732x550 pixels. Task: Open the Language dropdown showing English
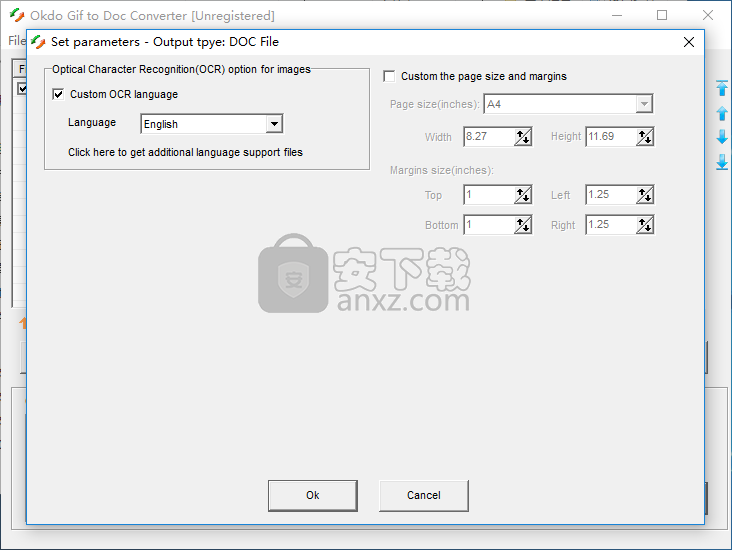point(274,124)
